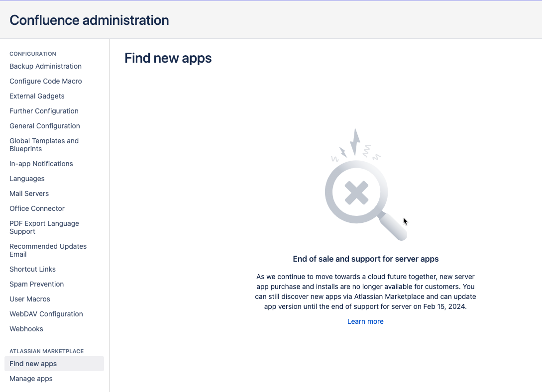This screenshot has width=542, height=392.
Task: Select Configure Code Macro
Action: coord(45,81)
